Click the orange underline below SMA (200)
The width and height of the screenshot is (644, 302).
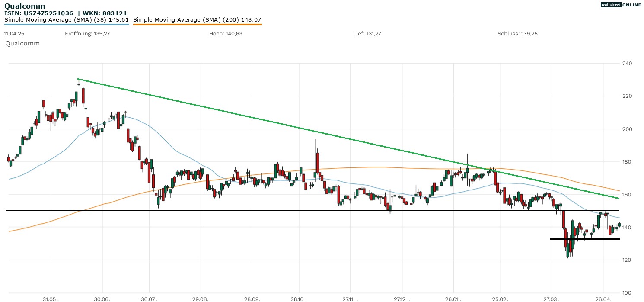pyautogui.click(x=197, y=24)
